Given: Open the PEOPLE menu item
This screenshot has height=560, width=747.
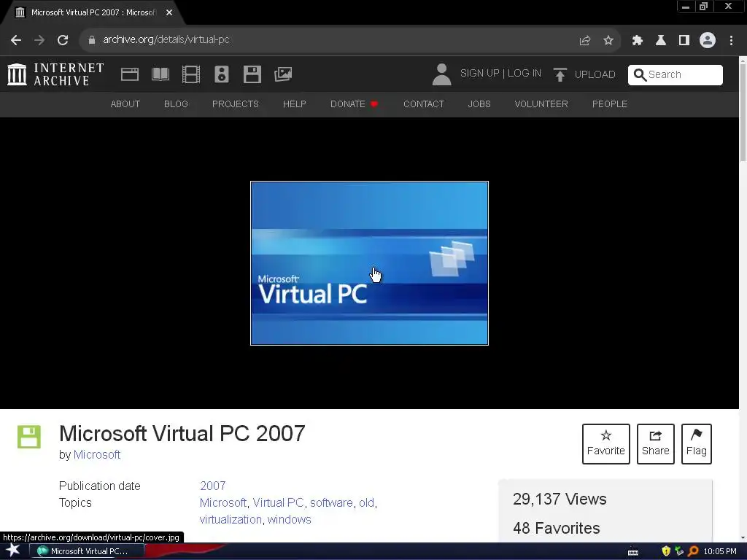Looking at the screenshot, I should pyautogui.click(x=609, y=104).
